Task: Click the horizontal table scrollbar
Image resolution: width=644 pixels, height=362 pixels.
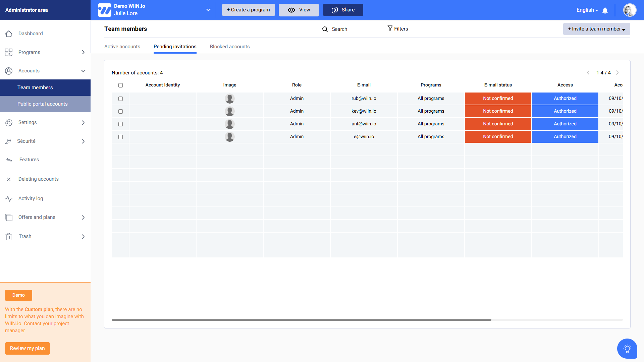Action: (x=301, y=320)
